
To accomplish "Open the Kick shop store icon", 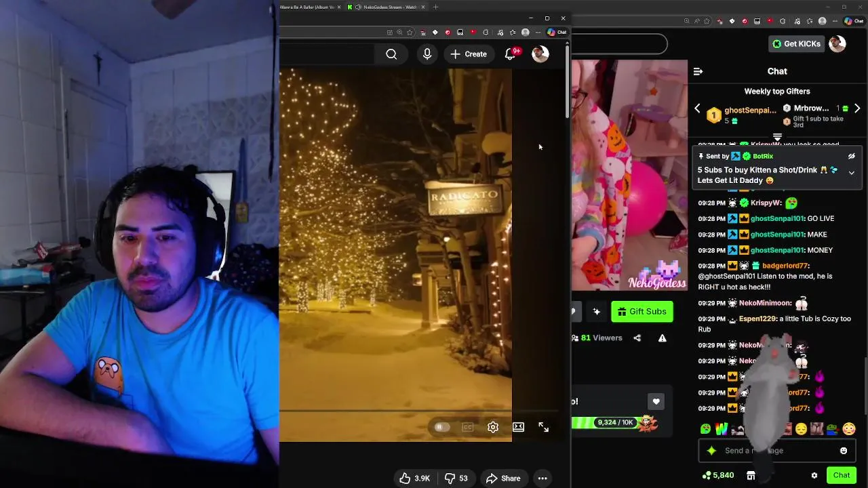I will point(751,475).
